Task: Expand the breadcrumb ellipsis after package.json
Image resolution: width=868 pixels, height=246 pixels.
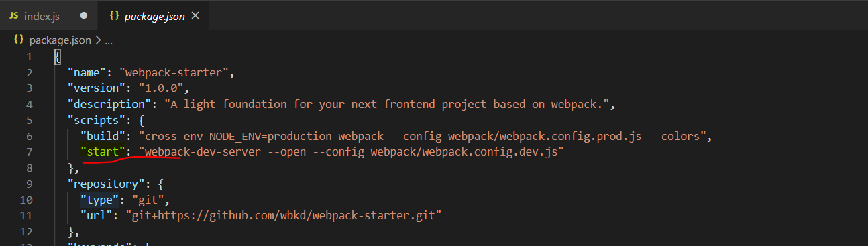Action: (109, 41)
